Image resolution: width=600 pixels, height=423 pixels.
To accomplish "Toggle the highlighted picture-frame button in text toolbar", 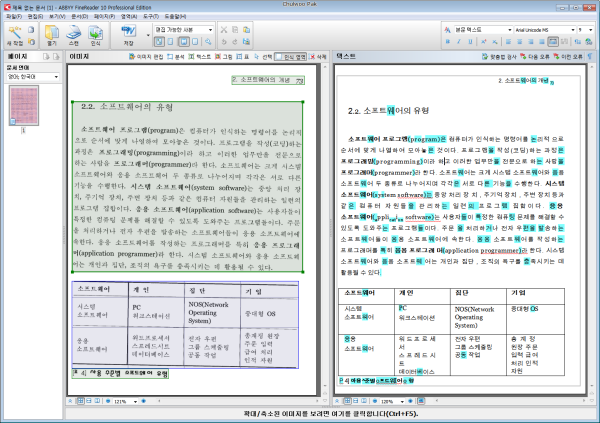I will click(553, 42).
